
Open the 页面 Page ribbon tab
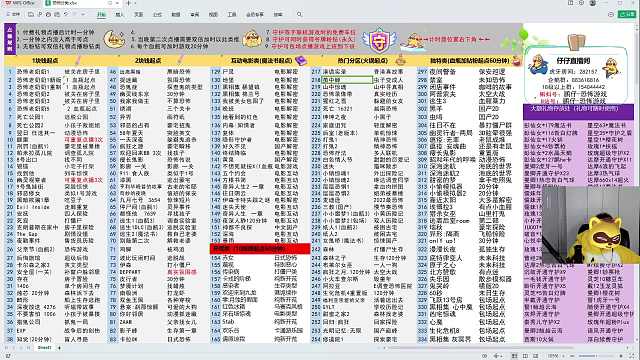click(138, 15)
